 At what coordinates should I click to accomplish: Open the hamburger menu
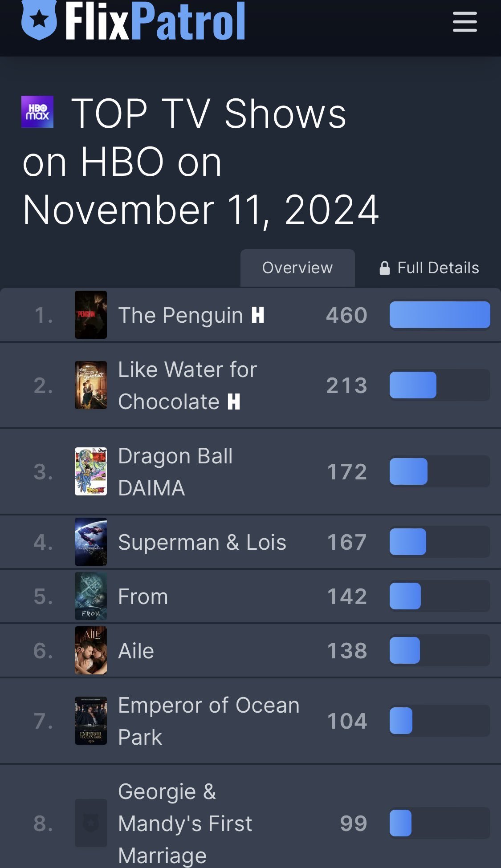464,22
